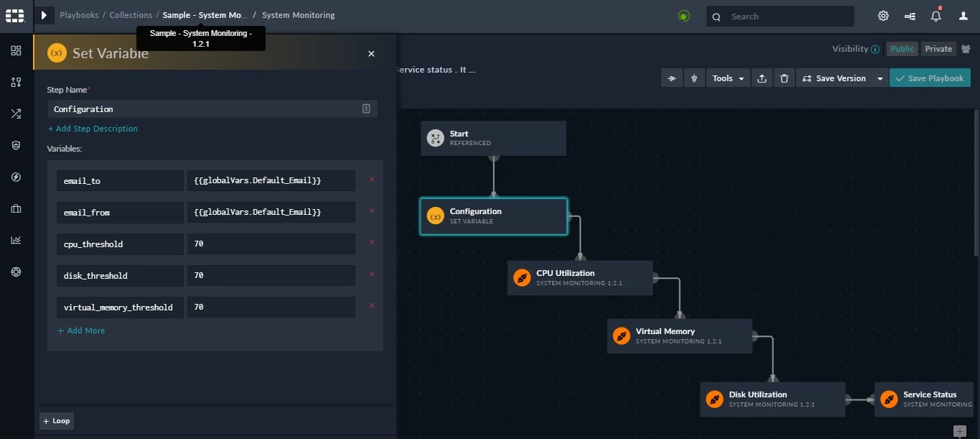Expand the sidebar with the arrow button
Image resolution: width=980 pixels, height=439 pixels.
[x=44, y=15]
